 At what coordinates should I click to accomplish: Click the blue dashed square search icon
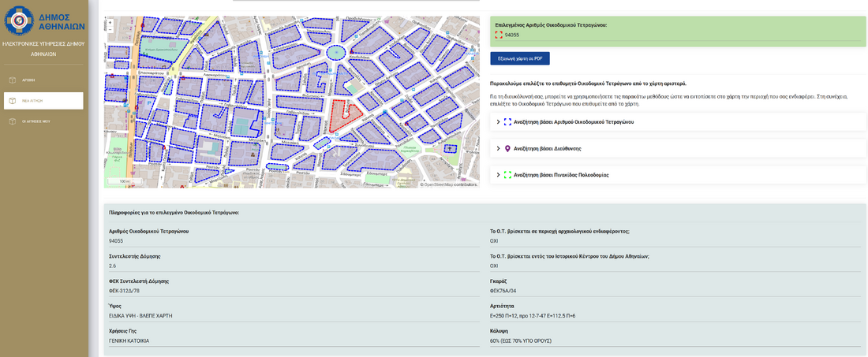coord(507,122)
